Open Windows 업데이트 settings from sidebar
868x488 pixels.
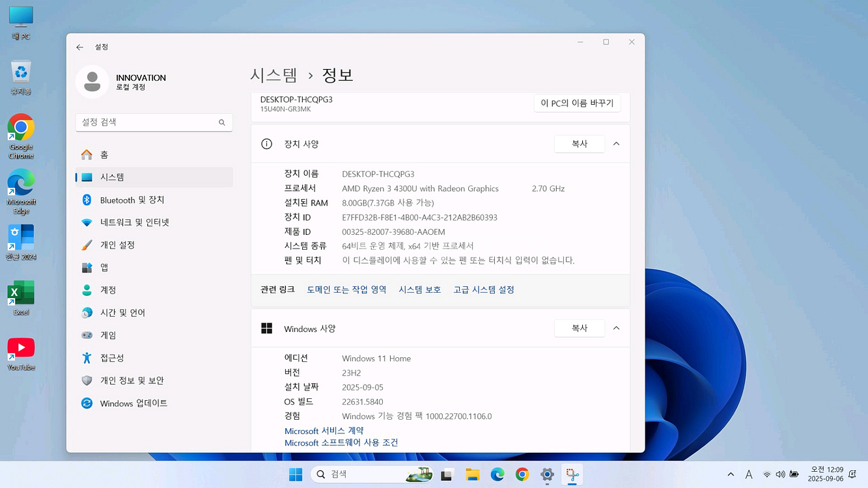tap(154, 403)
